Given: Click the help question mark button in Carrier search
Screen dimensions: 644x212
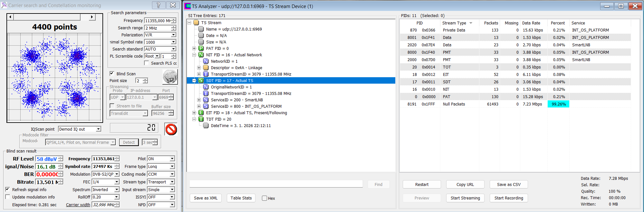Looking at the screenshot, I should tap(159, 5).
